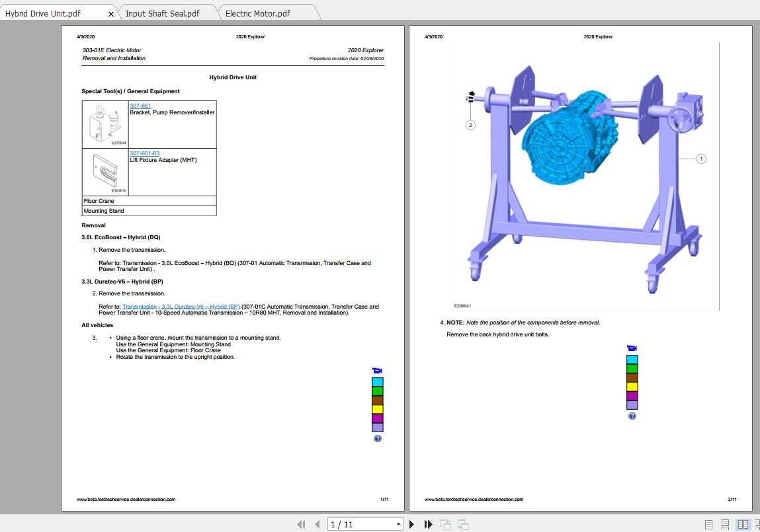
Task: Click the '3.3L Duratec-V6 – Hybrid (BP)' heading
Action: tap(122, 282)
